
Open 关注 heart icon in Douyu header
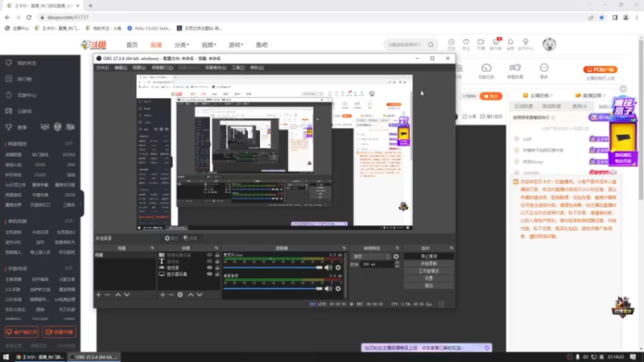click(x=466, y=44)
